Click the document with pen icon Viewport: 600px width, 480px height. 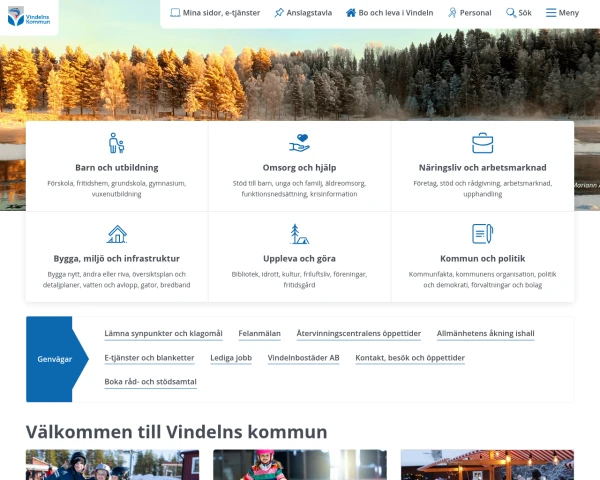coord(483,234)
